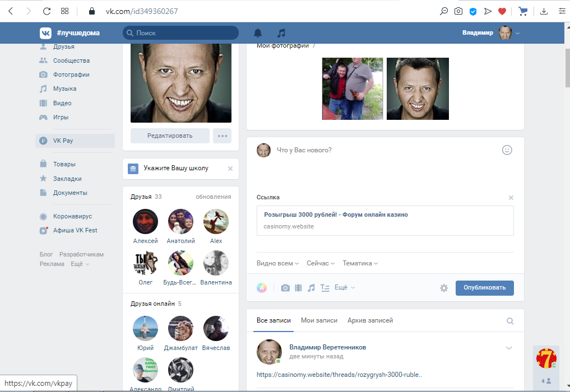Screen dimensions: 570x392
Task: Open post settings gear icon
Action: 444,288
